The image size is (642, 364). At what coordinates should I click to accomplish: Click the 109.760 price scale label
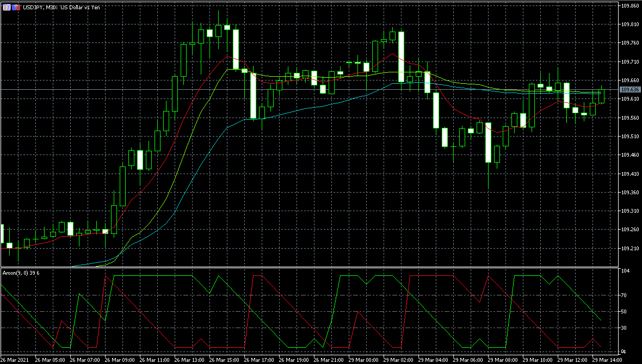[630, 43]
